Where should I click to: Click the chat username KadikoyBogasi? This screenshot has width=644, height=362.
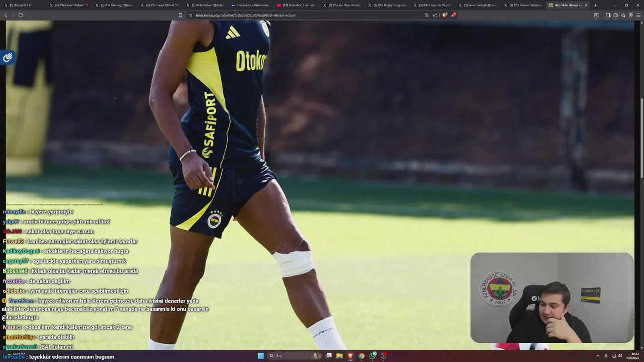click(21, 251)
